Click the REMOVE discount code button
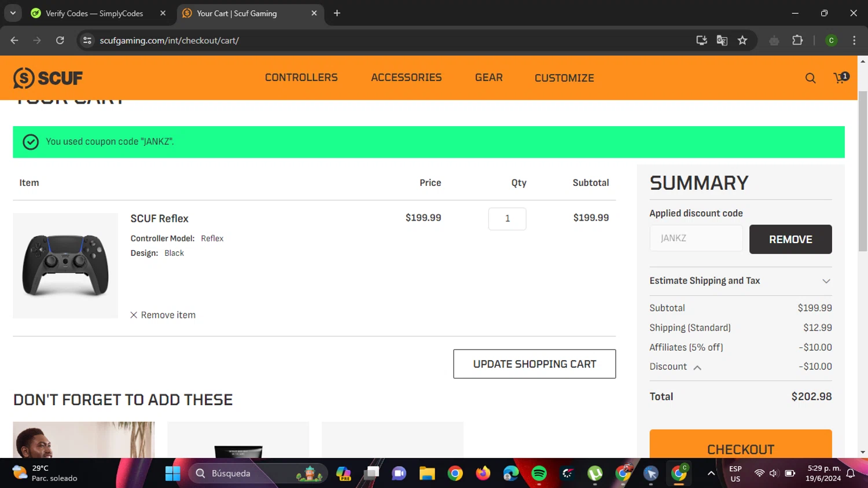Screen dimensions: 868x488 [790, 239]
